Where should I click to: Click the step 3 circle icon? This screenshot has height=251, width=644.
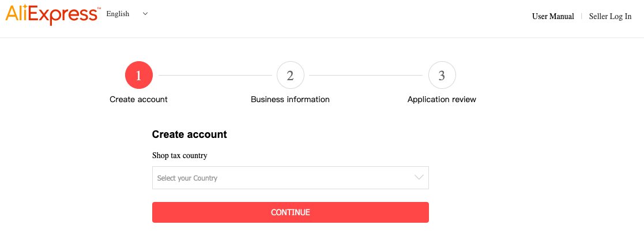442,76
